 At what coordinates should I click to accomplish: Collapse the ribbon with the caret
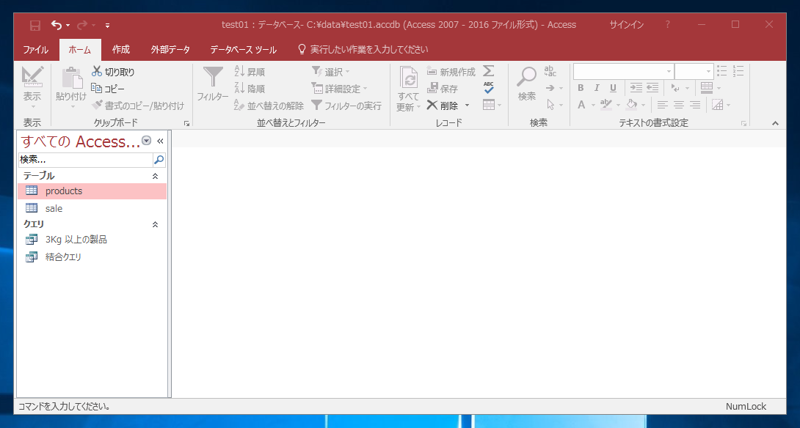[x=776, y=123]
